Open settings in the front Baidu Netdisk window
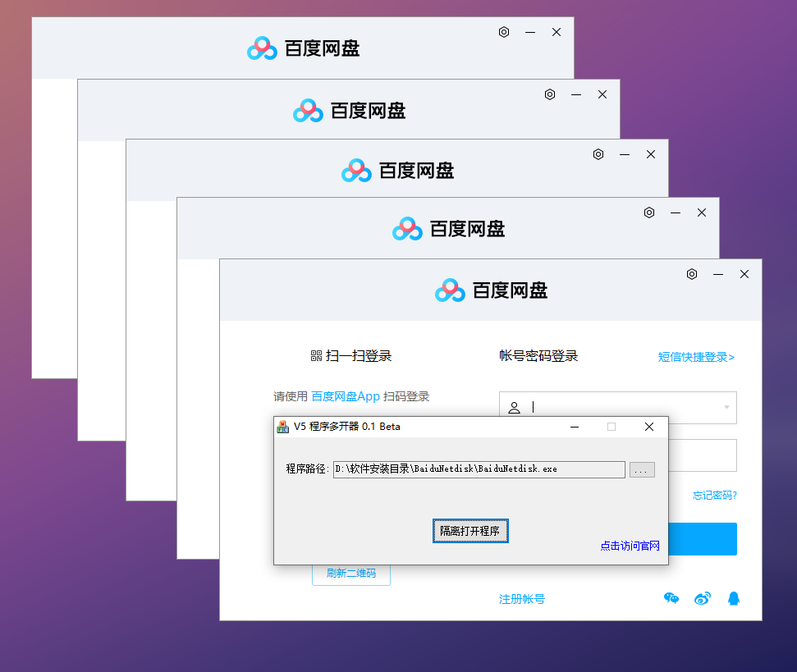 click(692, 274)
